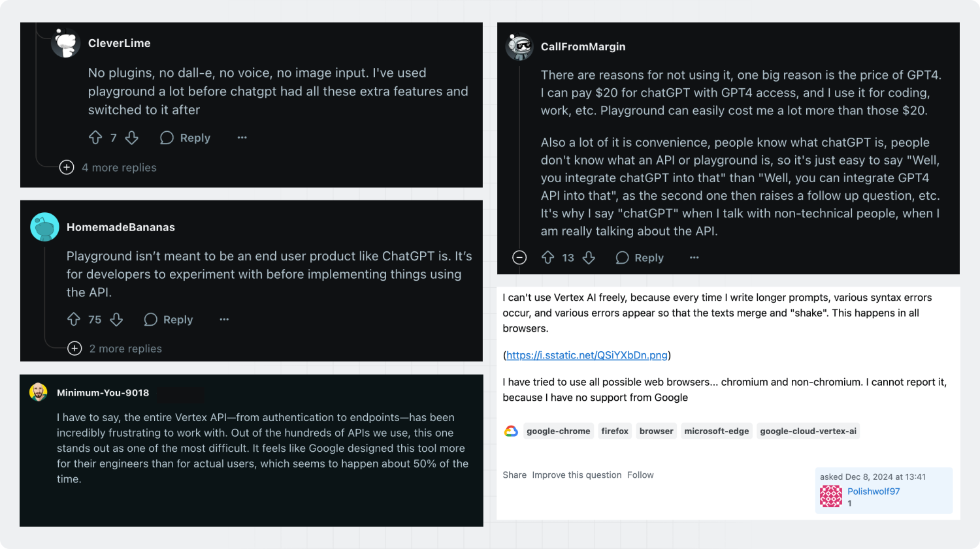Open more options on HomemadeBananas' comment
980x549 pixels.
coord(224,319)
